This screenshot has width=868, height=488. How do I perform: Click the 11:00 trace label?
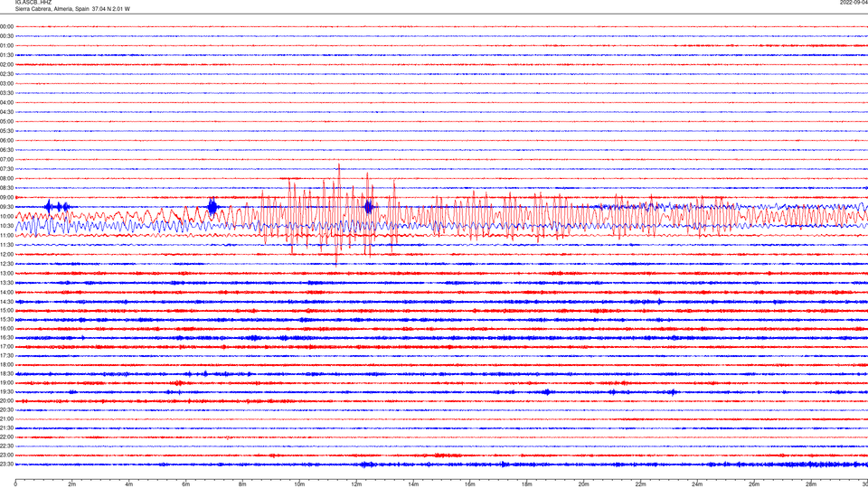pyautogui.click(x=6, y=236)
